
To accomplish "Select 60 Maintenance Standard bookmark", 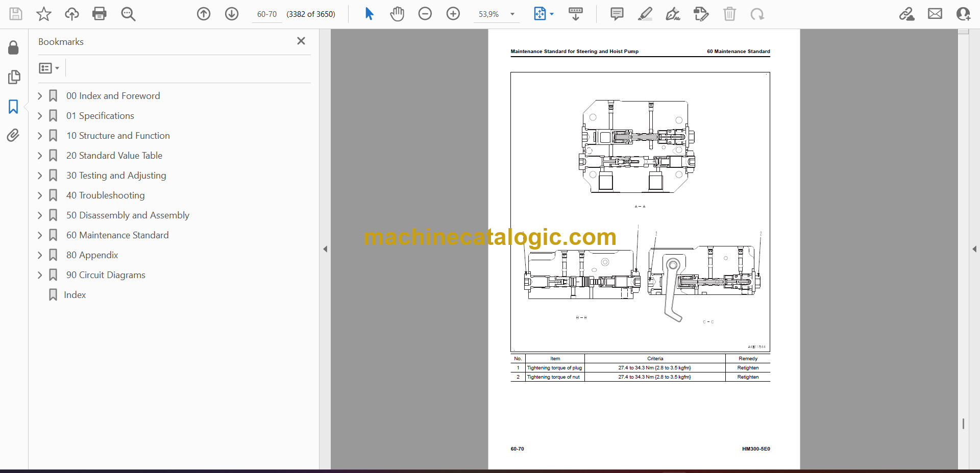I will 117,235.
